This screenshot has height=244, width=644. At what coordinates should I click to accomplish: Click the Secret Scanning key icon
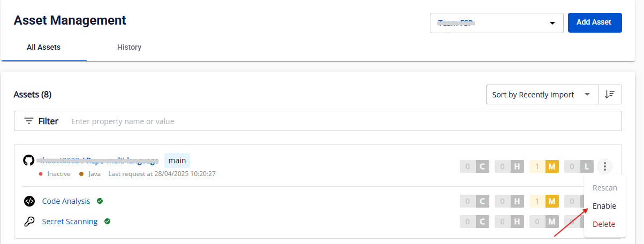[x=29, y=221]
